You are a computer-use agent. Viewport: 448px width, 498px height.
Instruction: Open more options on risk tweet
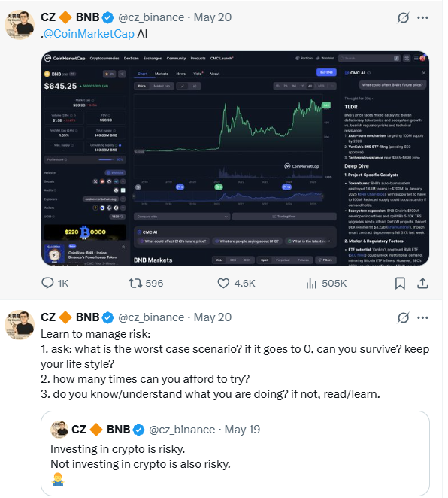[x=422, y=317]
